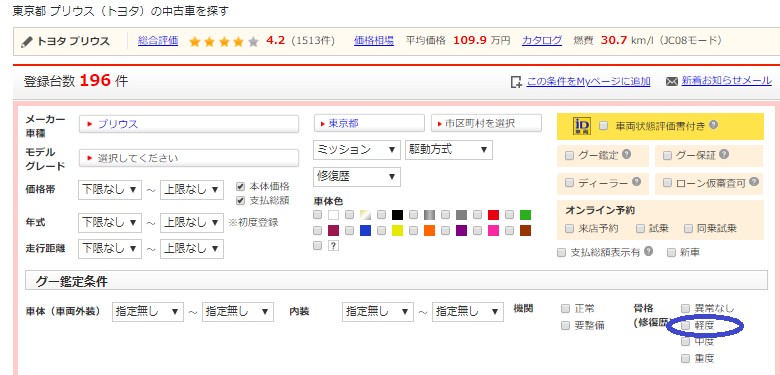Select the red body color swatch
Image resolution: width=780 pixels, height=375 pixels.
tap(493, 215)
